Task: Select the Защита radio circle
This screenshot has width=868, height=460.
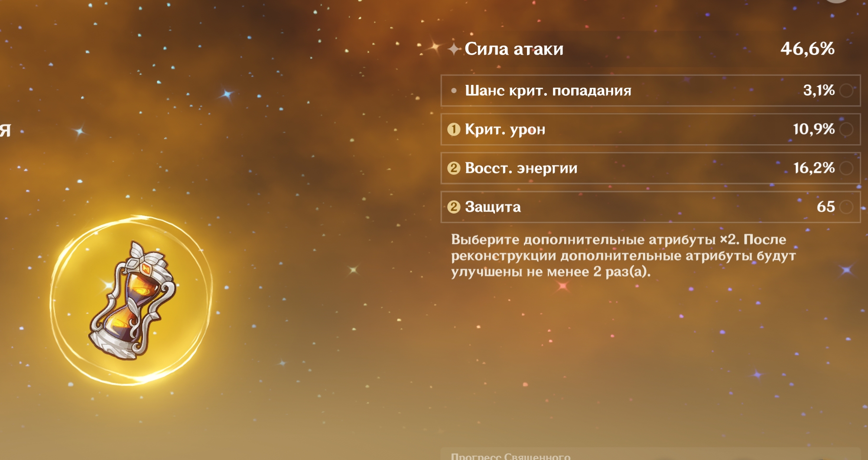Action: point(846,207)
